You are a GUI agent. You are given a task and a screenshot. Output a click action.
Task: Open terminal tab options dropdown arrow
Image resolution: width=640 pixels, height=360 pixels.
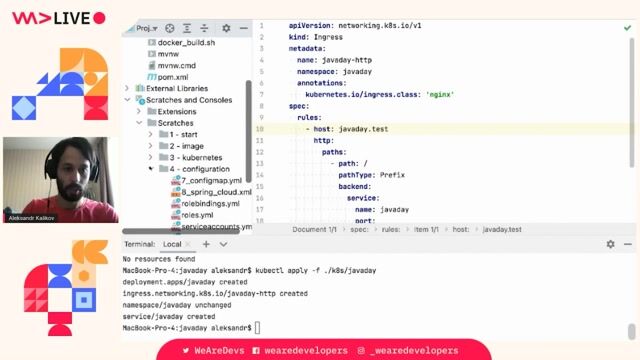[x=223, y=244]
